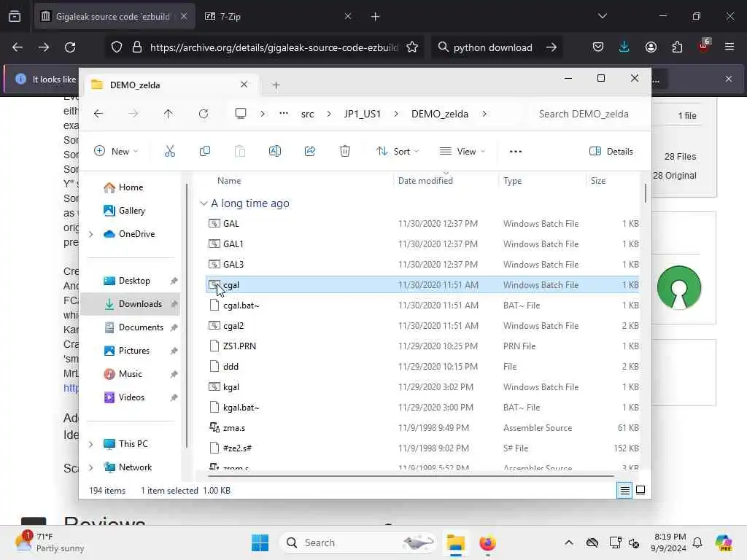
Task: Expand hidden breadcrumb path ellipsis
Action: (x=284, y=114)
